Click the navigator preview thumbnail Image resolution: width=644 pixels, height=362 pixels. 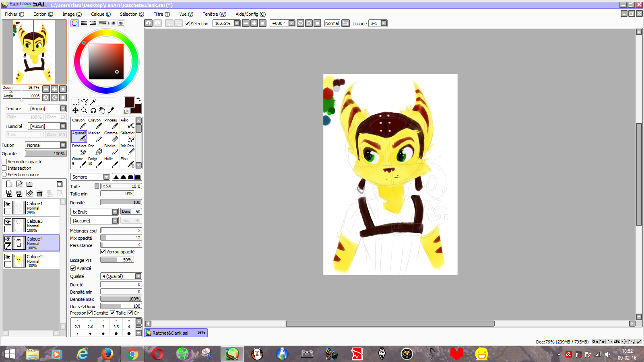pos(34,52)
